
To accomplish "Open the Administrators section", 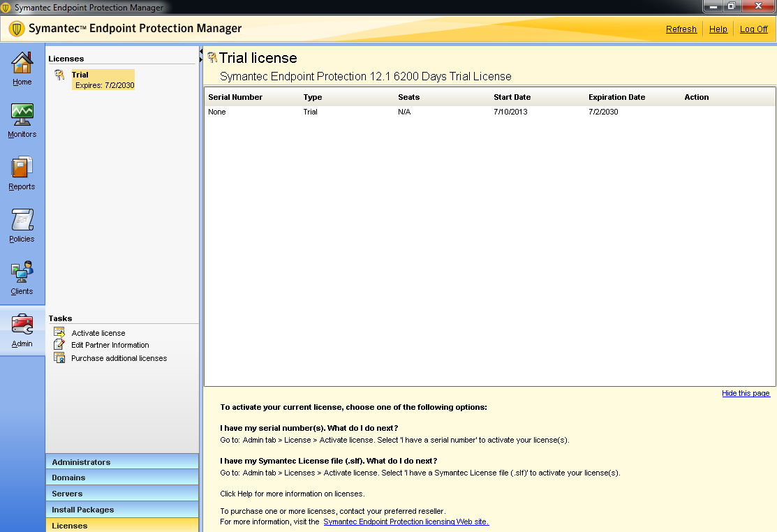I will click(x=122, y=461).
